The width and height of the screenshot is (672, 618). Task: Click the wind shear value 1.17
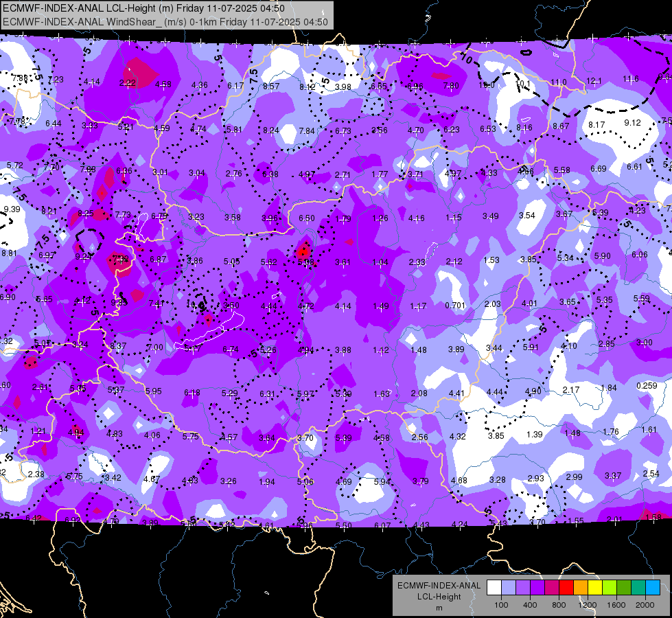point(418,306)
